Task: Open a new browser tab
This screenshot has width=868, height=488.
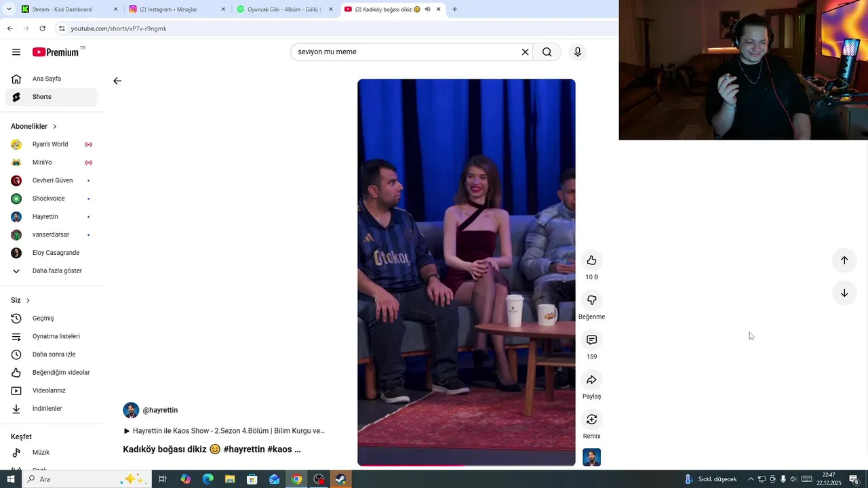Action: point(454,9)
